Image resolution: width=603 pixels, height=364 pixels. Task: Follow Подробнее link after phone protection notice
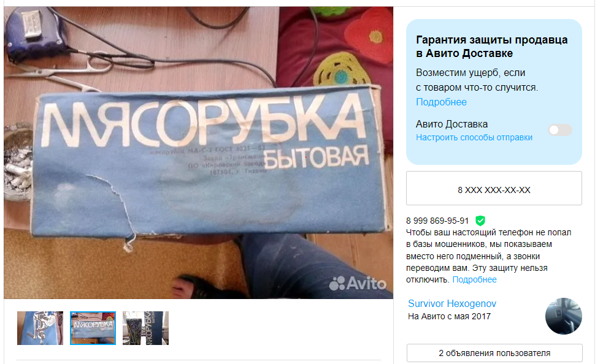(x=474, y=279)
